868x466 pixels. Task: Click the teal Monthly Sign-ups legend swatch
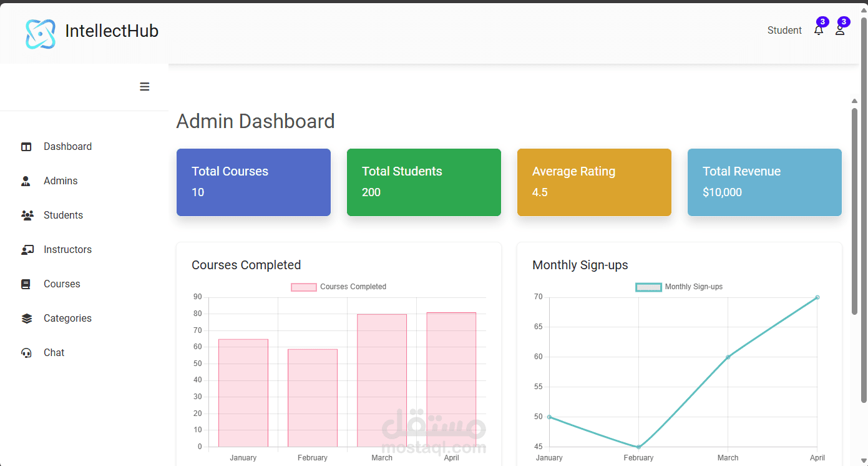coord(648,287)
